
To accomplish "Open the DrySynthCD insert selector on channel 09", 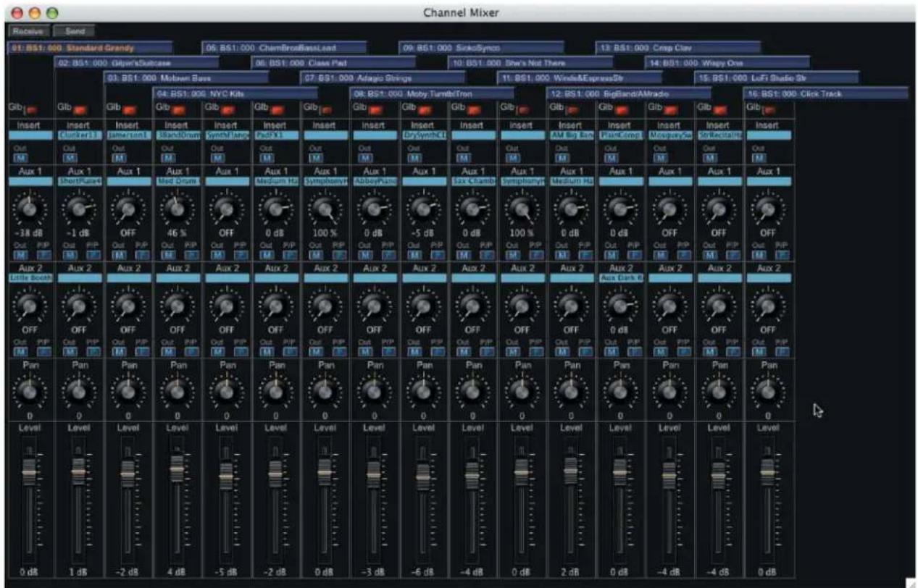I will (x=425, y=135).
